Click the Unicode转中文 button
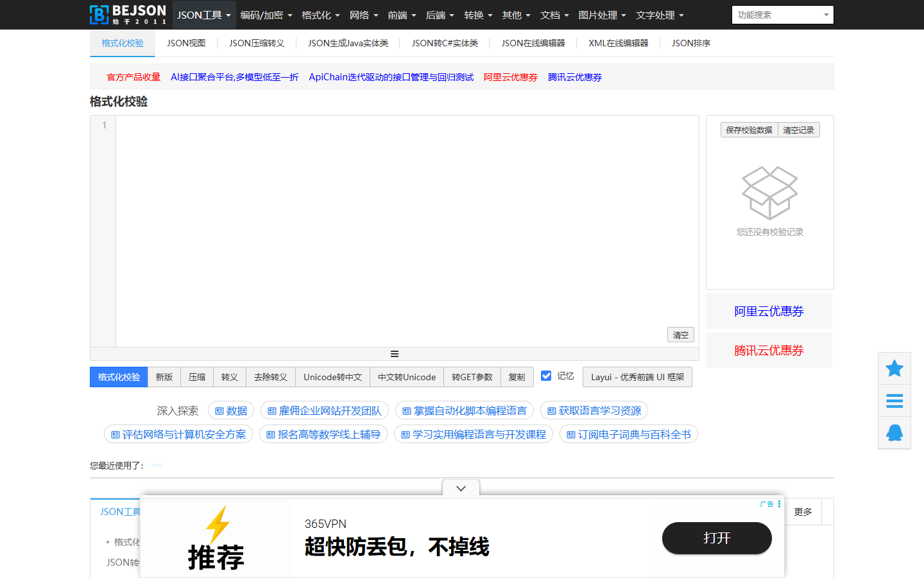Viewport: 924px width, 578px height. 333,377
